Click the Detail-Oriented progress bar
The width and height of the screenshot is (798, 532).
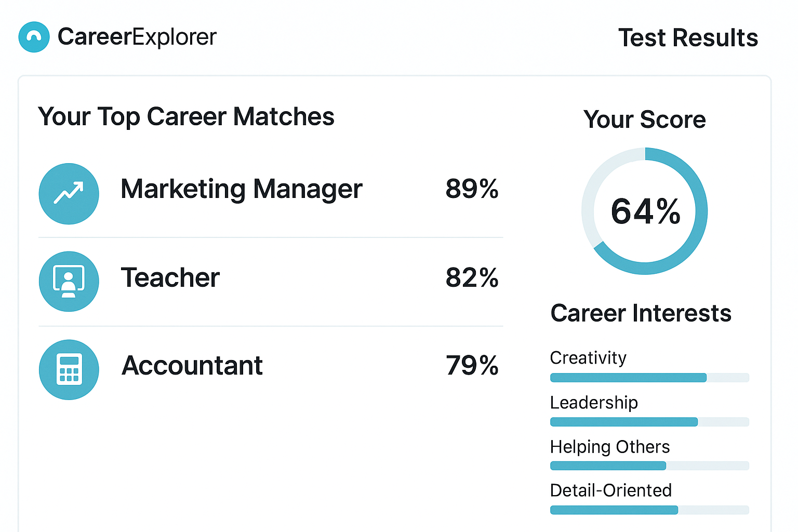click(x=649, y=510)
